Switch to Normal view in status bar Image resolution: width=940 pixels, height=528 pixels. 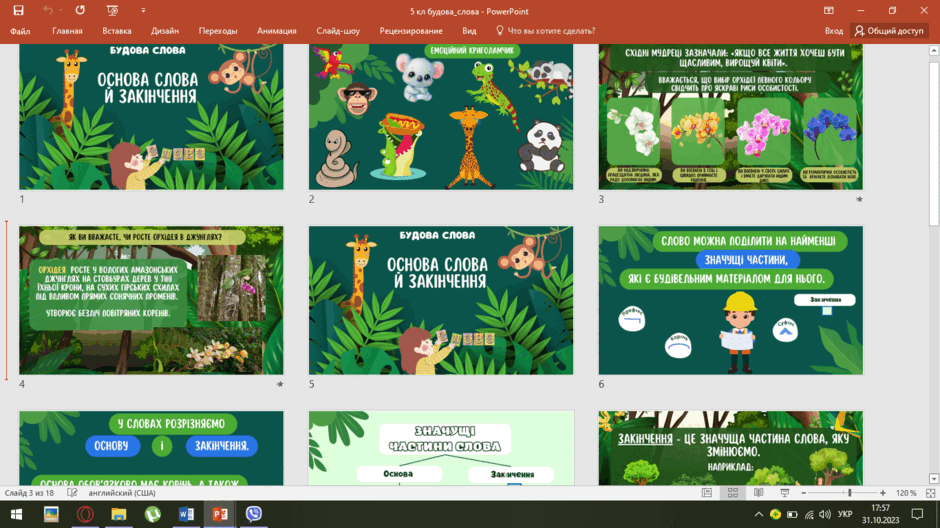click(x=707, y=493)
